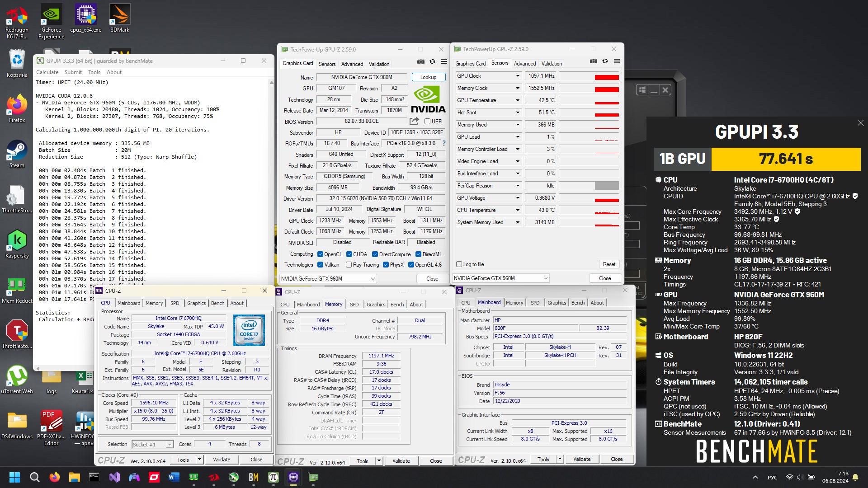The height and width of the screenshot is (488, 868).
Task: Take screenshot in left GPU-Z window
Action: (420, 61)
